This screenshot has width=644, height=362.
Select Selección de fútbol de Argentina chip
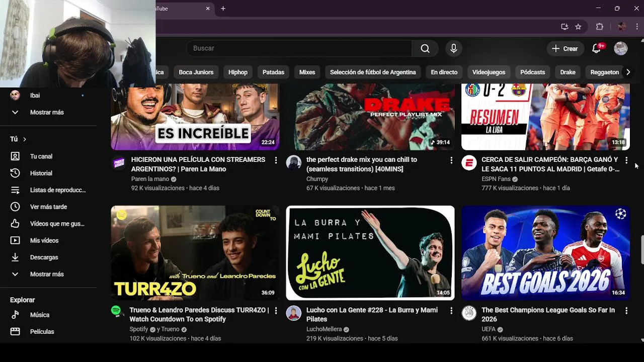point(373,72)
